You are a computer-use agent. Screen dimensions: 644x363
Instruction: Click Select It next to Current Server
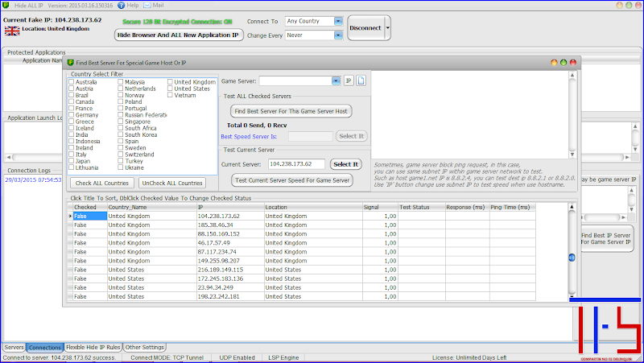(346, 164)
